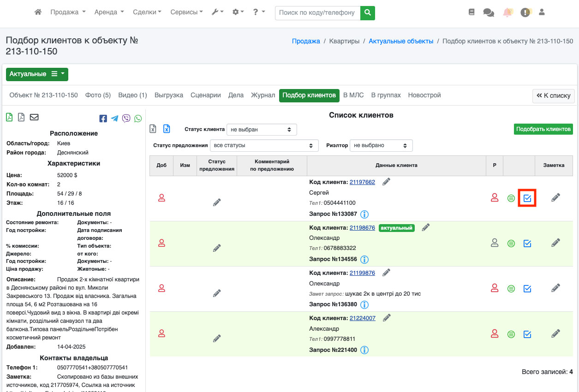Viewport: 579px width, 392px height.
Task: Click the WhatsApp share icon
Action: pyautogui.click(x=138, y=119)
